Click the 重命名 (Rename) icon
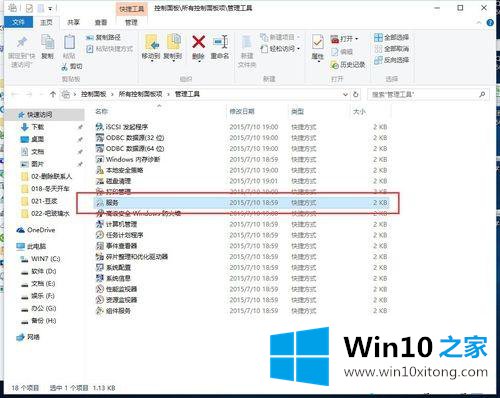 220,43
